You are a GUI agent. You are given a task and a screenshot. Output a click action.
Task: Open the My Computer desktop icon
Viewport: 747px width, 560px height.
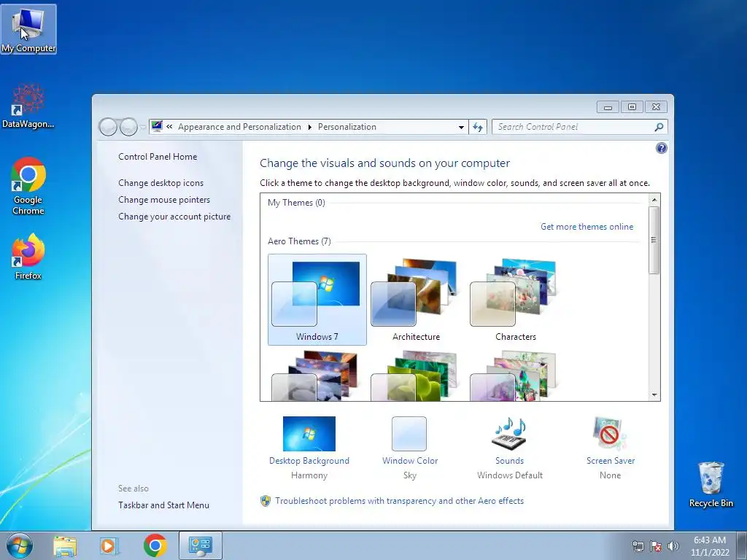click(x=28, y=29)
